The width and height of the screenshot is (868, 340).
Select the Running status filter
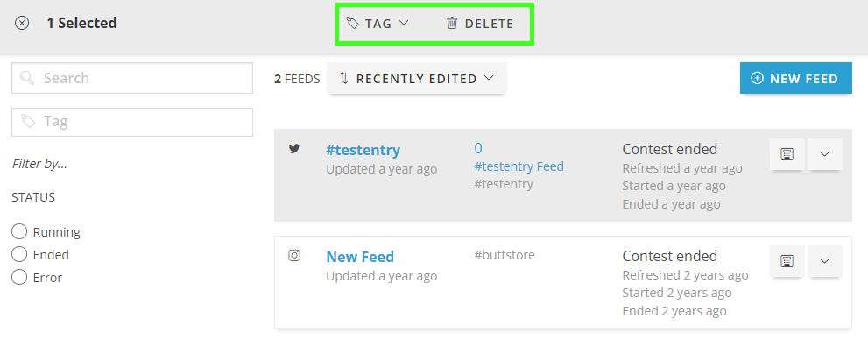pyautogui.click(x=19, y=232)
